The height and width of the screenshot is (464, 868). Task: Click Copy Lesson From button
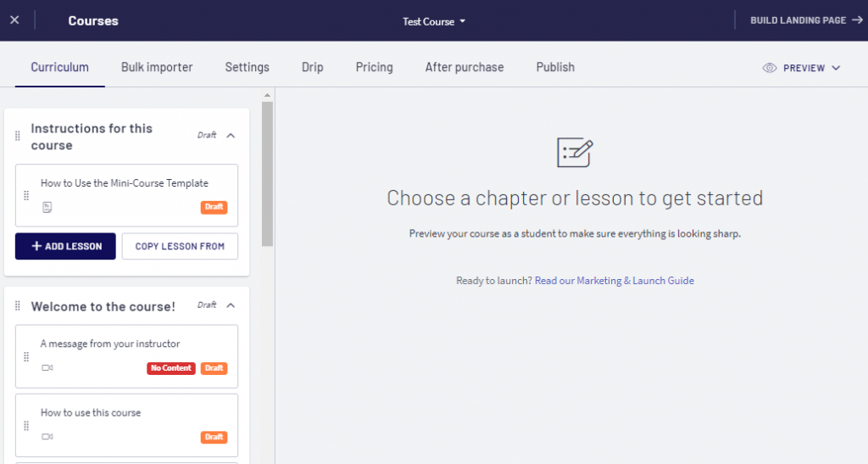click(180, 246)
